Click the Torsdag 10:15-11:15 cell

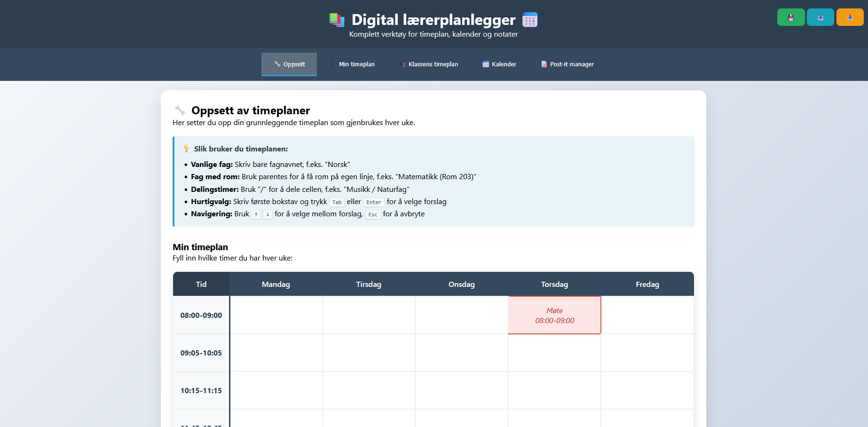[554, 390]
